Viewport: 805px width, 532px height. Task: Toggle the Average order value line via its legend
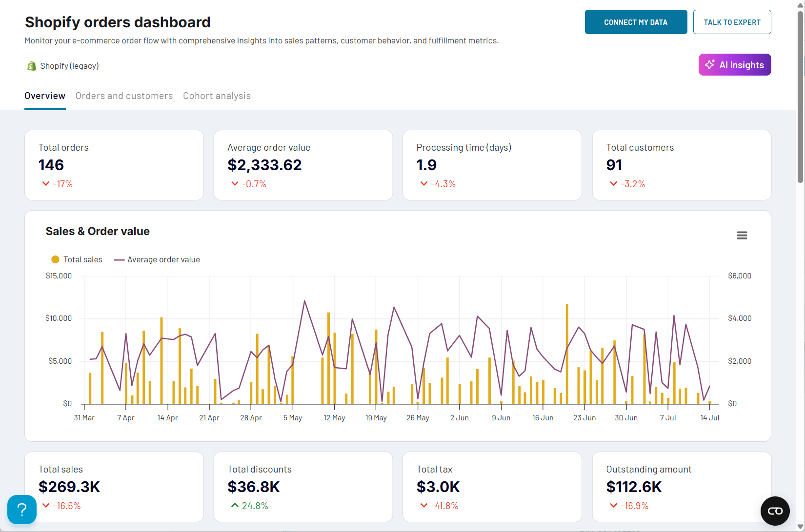(x=163, y=259)
